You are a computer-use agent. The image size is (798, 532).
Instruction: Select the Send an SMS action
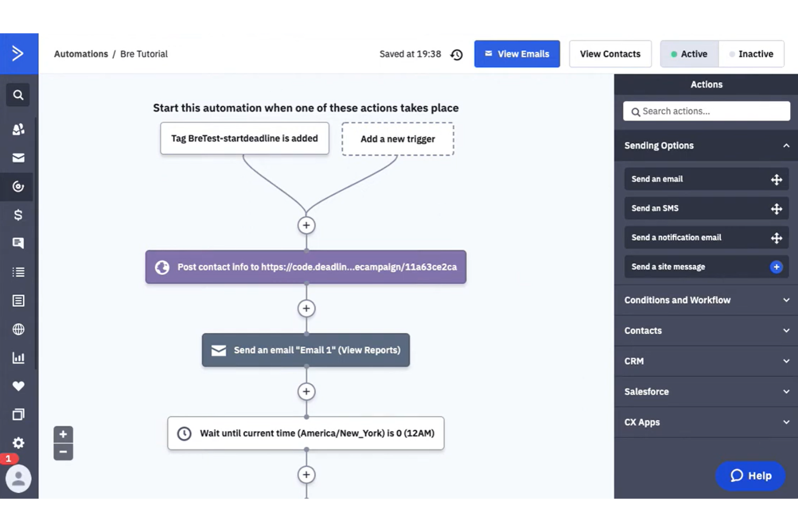706,208
